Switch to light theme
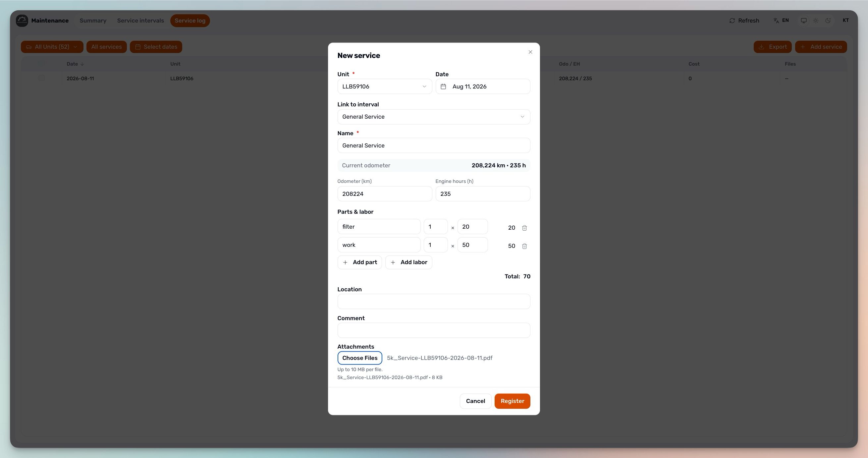 click(x=816, y=21)
